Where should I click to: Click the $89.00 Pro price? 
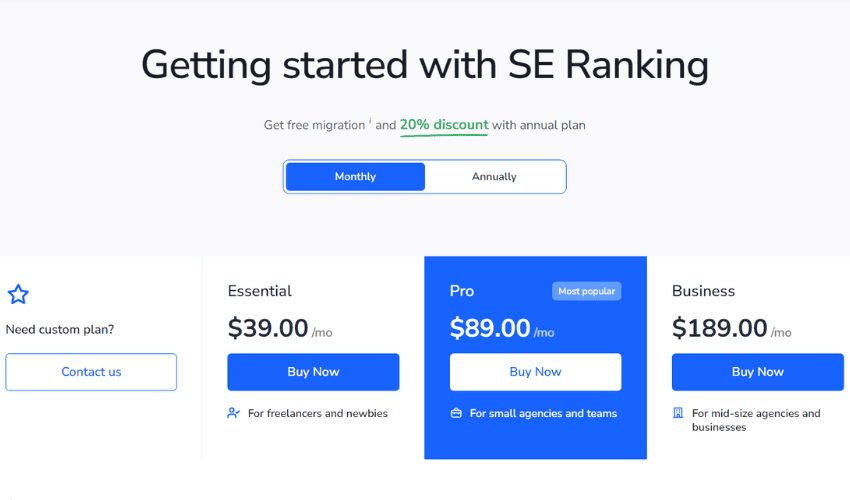(490, 328)
